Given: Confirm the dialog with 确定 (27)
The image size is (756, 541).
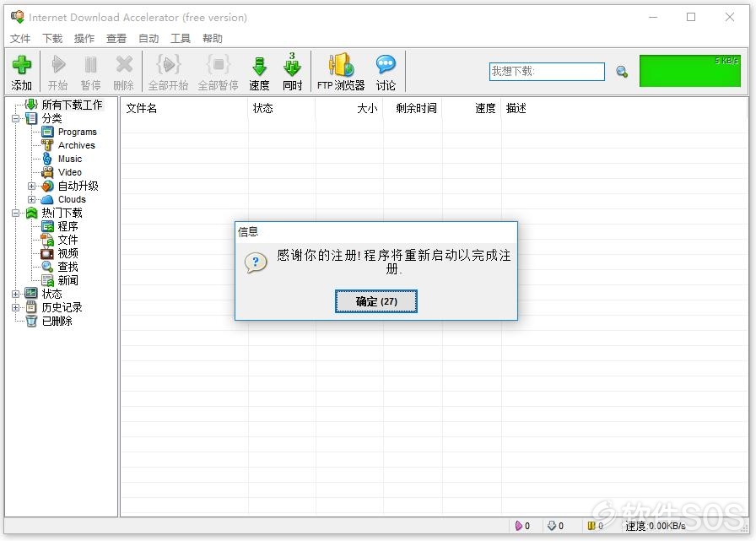Looking at the screenshot, I should [376, 301].
